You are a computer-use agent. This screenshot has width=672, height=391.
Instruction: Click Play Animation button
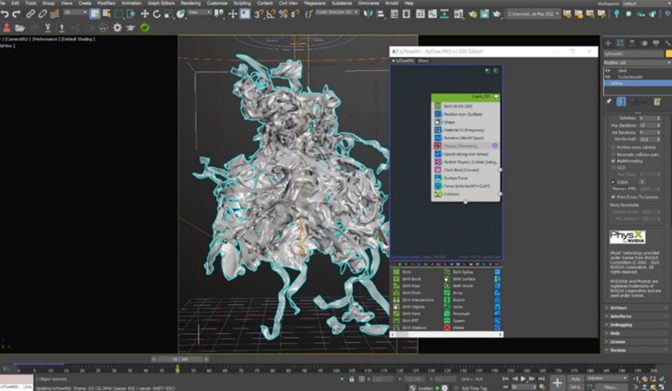tap(523, 379)
